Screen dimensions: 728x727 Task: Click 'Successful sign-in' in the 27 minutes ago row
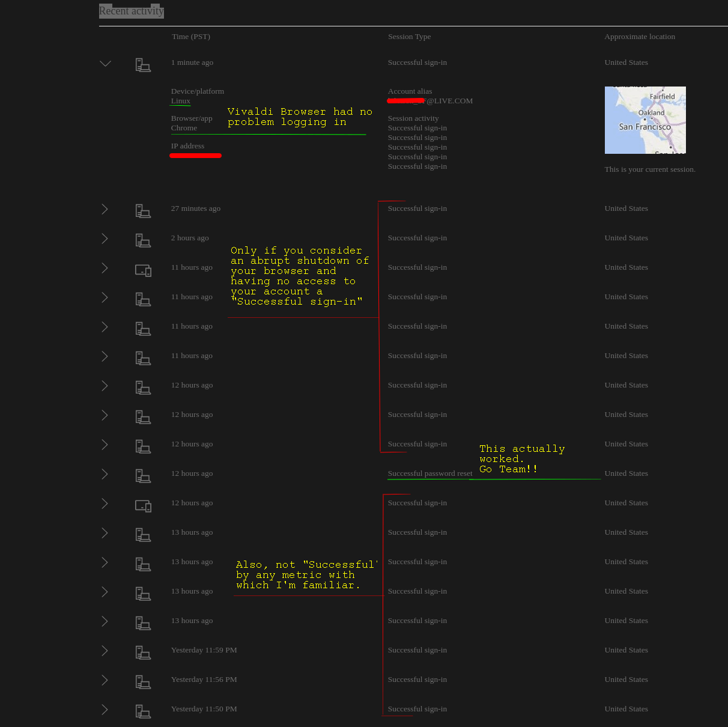point(417,208)
